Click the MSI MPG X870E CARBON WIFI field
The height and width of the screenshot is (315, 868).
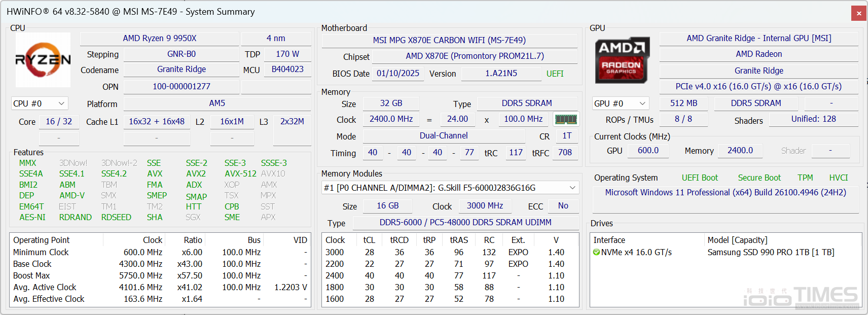coord(449,40)
